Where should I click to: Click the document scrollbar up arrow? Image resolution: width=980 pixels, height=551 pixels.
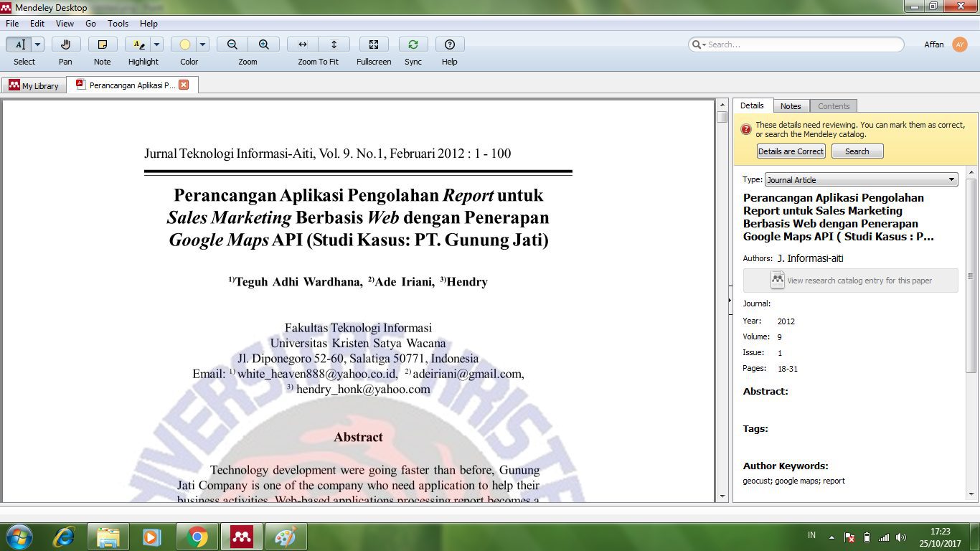(722, 105)
